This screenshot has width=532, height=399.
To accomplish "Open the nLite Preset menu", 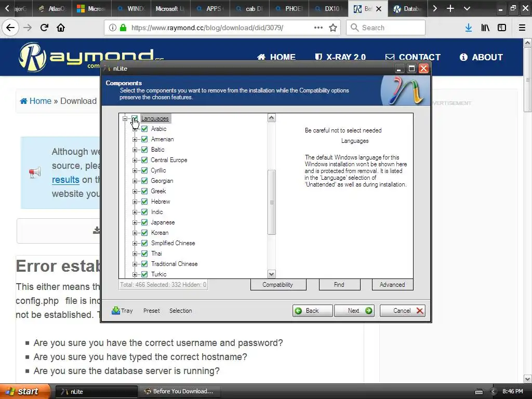I will (x=151, y=311).
